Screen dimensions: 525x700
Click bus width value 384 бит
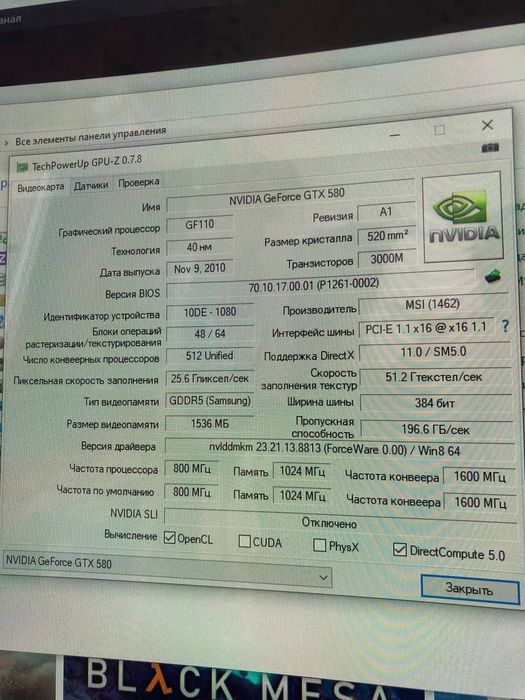(x=436, y=404)
